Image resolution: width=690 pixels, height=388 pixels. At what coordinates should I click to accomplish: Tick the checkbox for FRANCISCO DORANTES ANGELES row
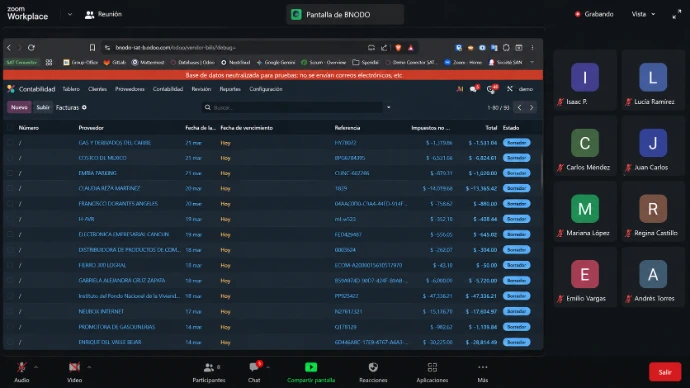(x=10, y=204)
